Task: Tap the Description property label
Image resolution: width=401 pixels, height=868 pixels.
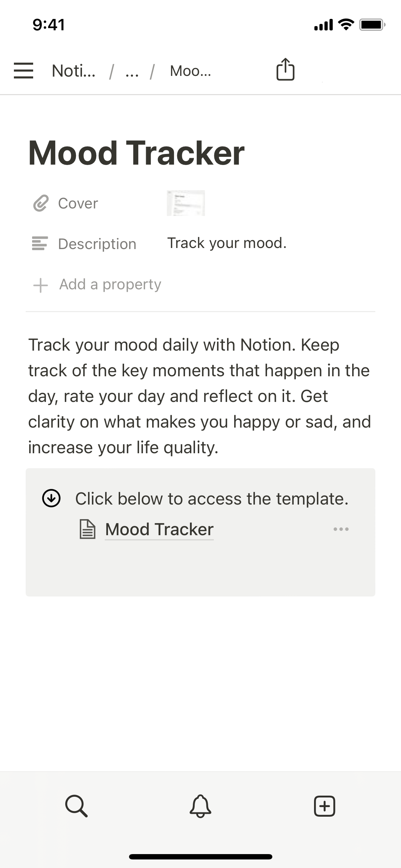Action: [x=97, y=244]
